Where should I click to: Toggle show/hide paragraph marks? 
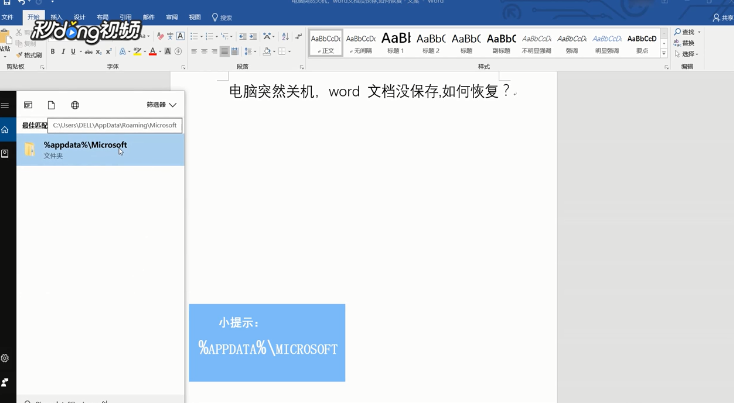[299, 37]
